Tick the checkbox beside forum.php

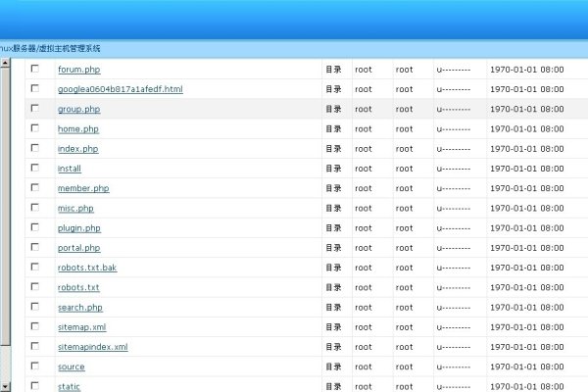click(x=35, y=69)
